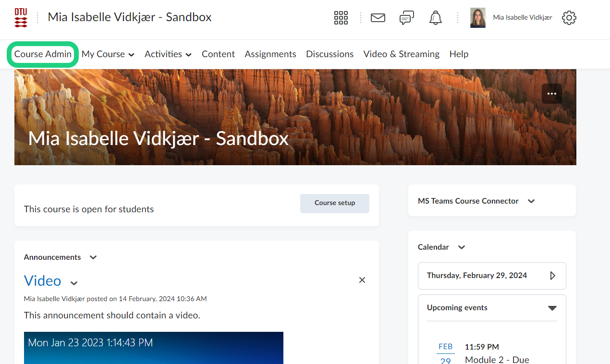610x364 pixels.
Task: Open banner options three-dot menu
Action: click(x=551, y=94)
